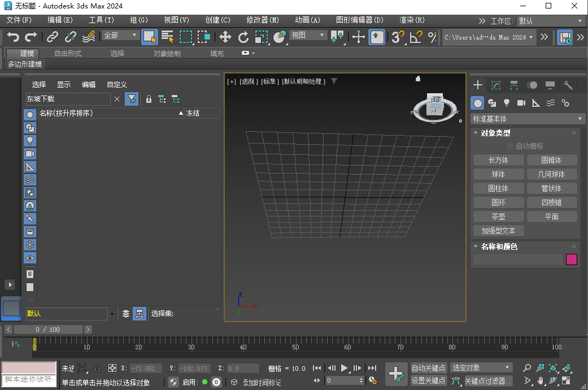Viewport: 588px width, 390px height.
Task: Click the Zoom magnifier tool
Action: coord(526,367)
